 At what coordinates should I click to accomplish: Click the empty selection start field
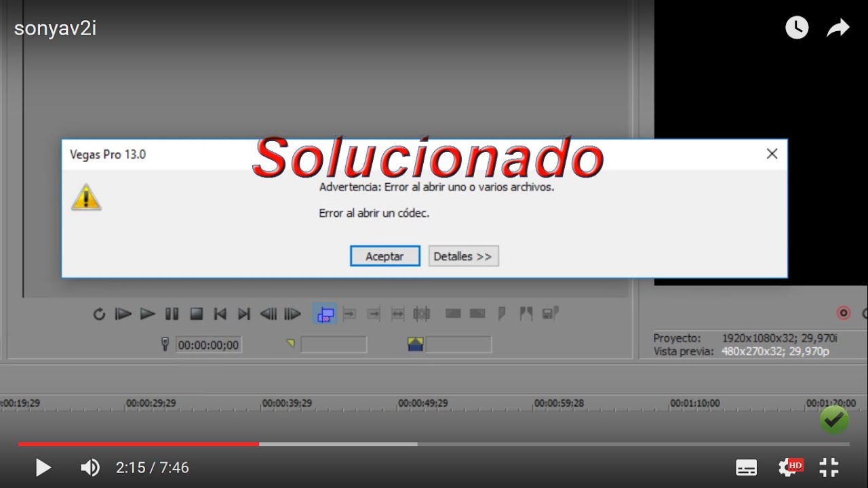(x=334, y=345)
